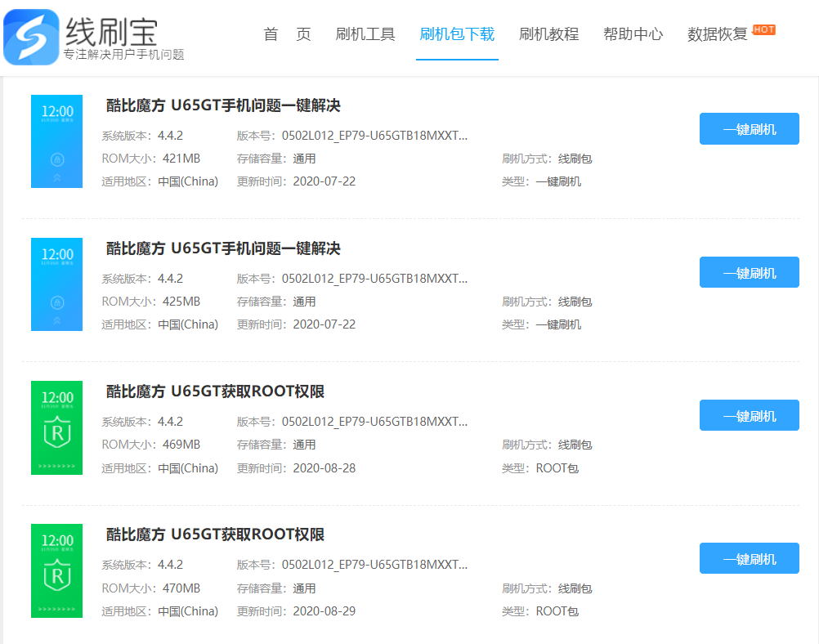The width and height of the screenshot is (819, 644).
Task: Click the 线刷宝 logo icon
Action: [31, 37]
